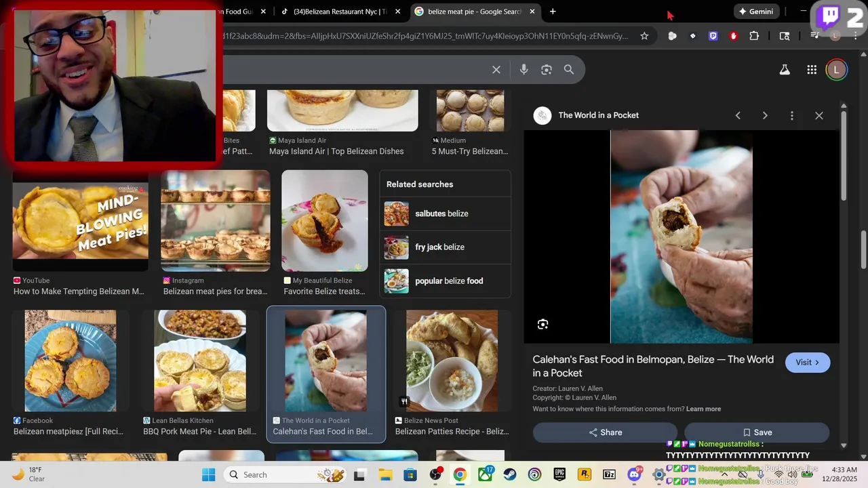Open Microsoft Store from taskbar
Image resolution: width=868 pixels, height=488 pixels.
410,474
